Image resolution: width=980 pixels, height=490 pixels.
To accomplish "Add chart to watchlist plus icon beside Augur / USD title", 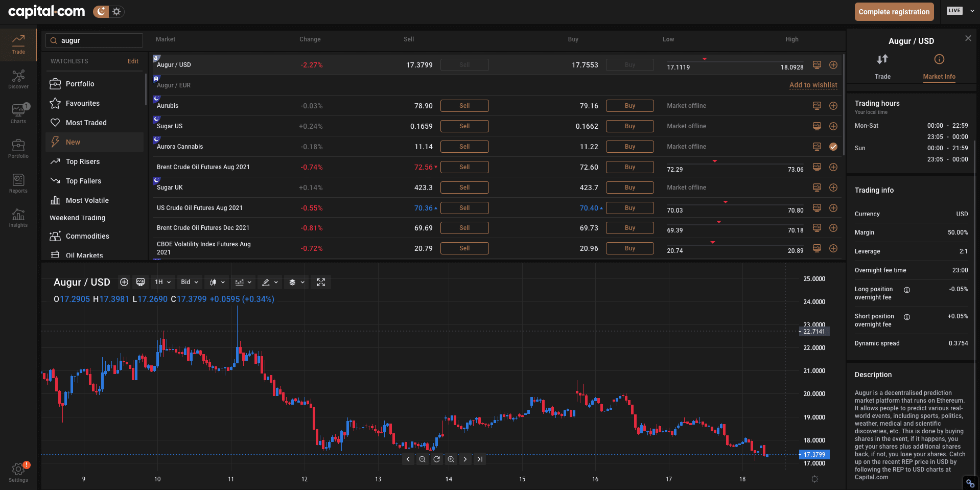I will (x=124, y=282).
